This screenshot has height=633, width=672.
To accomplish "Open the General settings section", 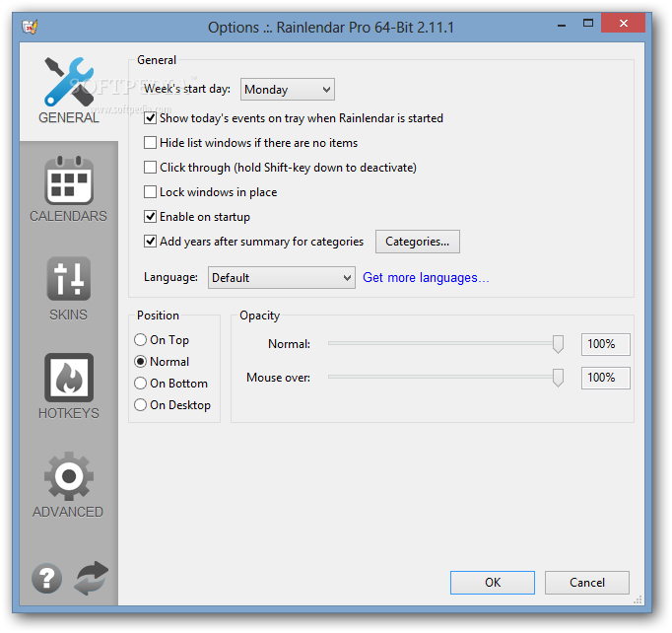I will (69, 92).
